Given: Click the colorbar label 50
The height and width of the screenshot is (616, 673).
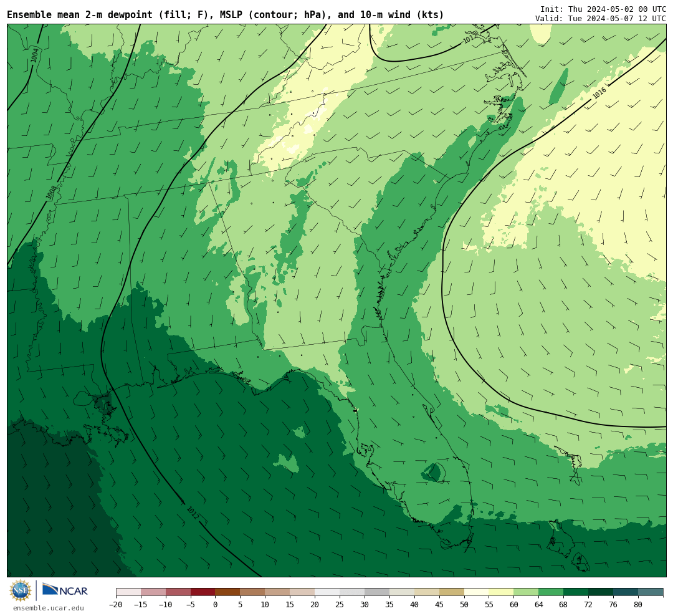Looking at the screenshot, I should pyautogui.click(x=464, y=605).
